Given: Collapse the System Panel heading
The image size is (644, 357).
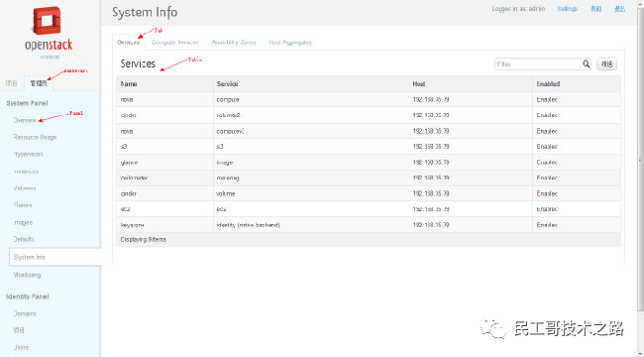Looking at the screenshot, I should pyautogui.click(x=27, y=103).
